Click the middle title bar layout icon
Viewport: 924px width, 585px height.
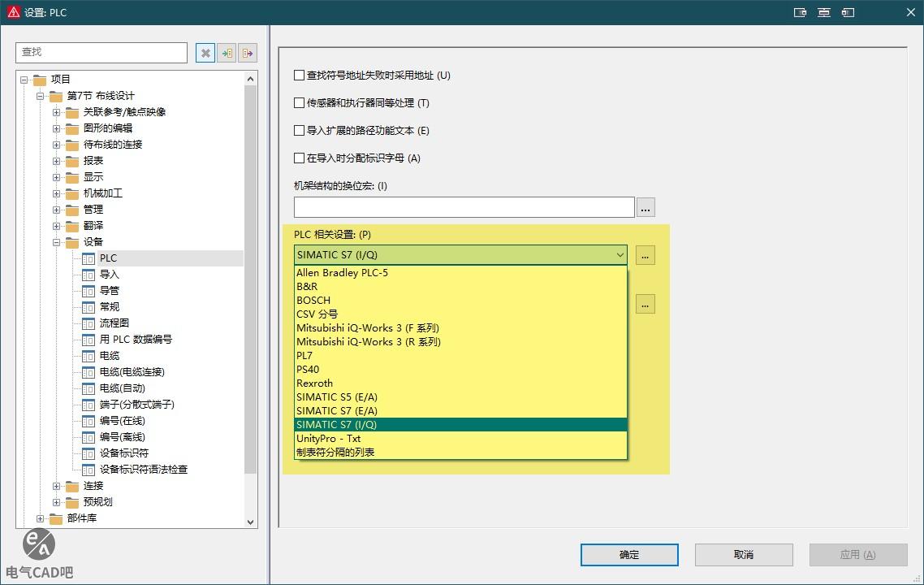tap(824, 12)
